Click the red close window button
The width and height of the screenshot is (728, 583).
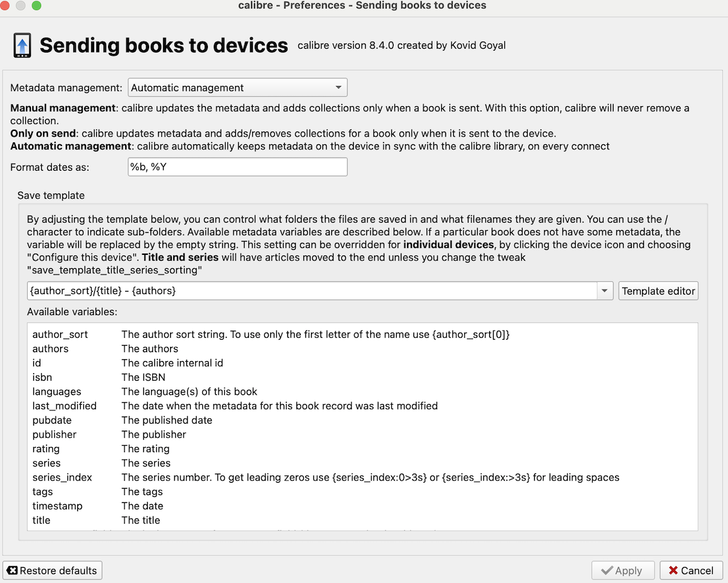[x=6, y=6]
